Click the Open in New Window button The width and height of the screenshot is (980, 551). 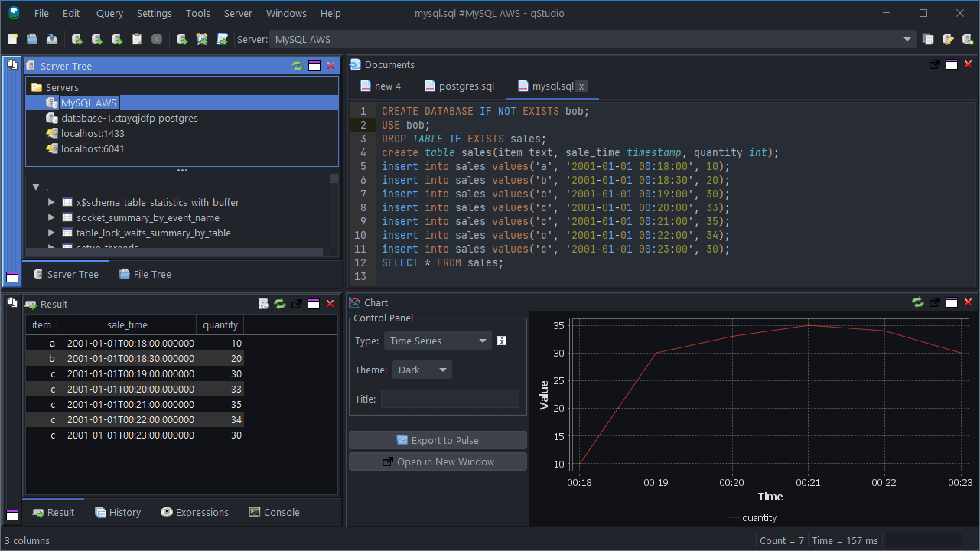[x=438, y=461]
